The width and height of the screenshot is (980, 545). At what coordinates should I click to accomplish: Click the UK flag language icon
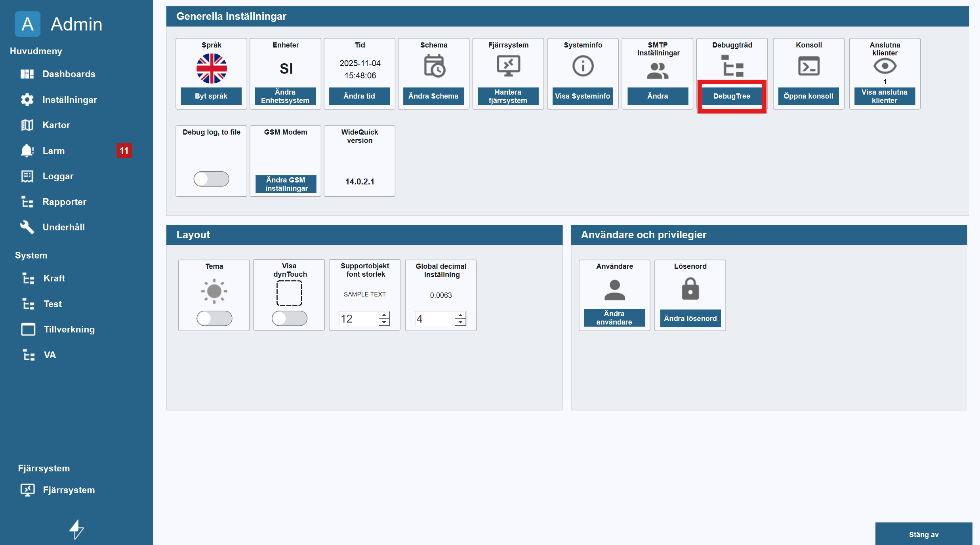click(212, 68)
